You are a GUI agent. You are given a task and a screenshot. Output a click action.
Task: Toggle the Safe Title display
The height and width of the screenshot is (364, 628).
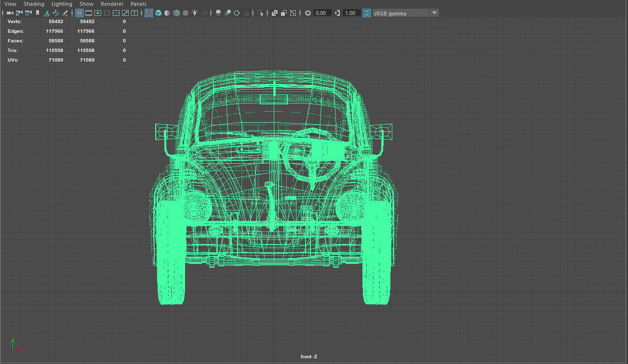coord(134,13)
